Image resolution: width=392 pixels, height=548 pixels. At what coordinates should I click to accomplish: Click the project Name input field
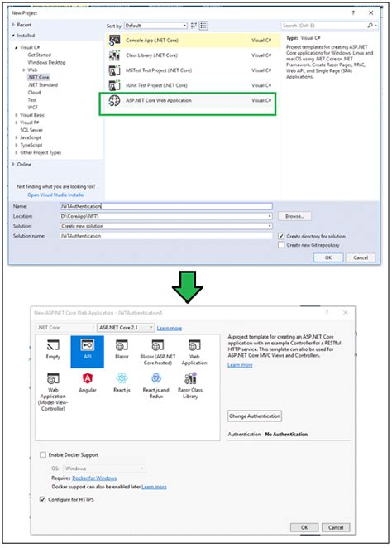pos(166,206)
